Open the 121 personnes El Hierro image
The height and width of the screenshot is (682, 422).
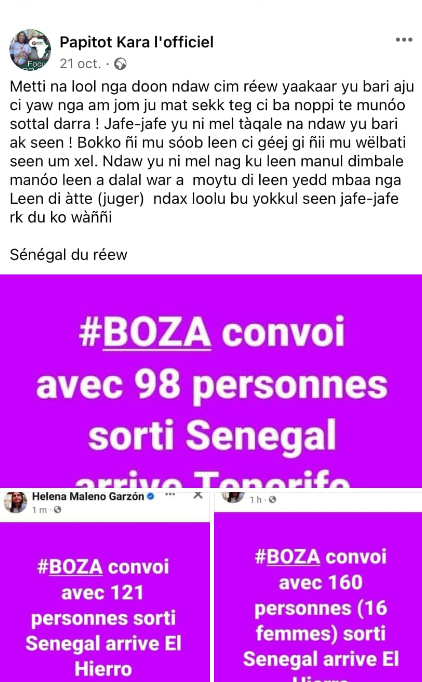[105, 602]
